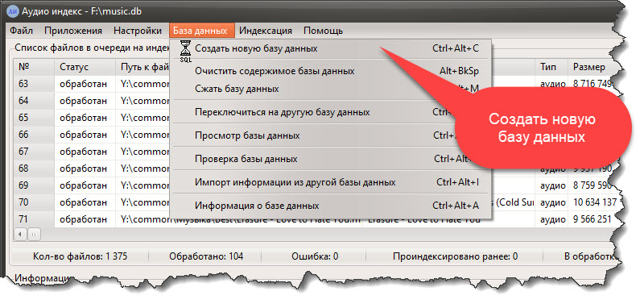This screenshot has height=308, width=644.
Task: Open the Файл menu
Action: [x=22, y=31]
